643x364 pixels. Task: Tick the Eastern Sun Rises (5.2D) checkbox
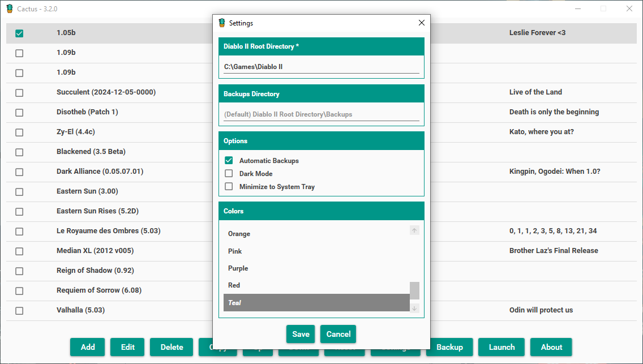tap(19, 212)
